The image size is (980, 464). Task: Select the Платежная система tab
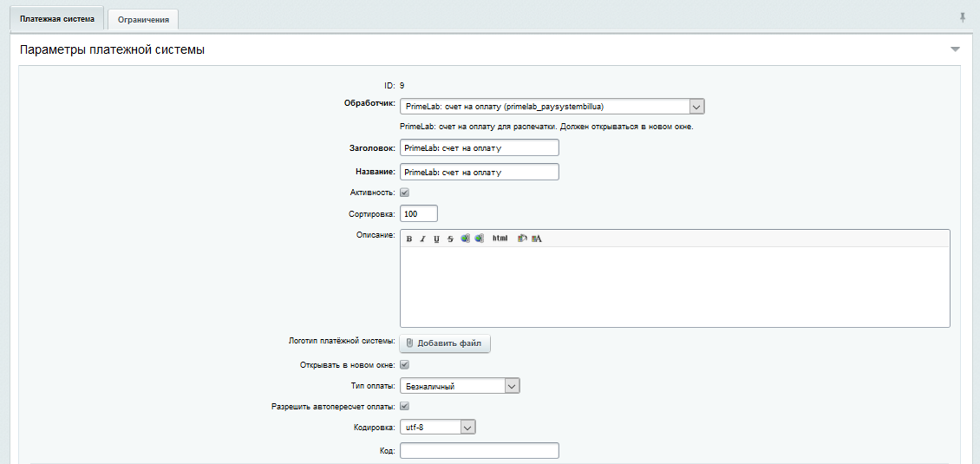tap(56, 18)
